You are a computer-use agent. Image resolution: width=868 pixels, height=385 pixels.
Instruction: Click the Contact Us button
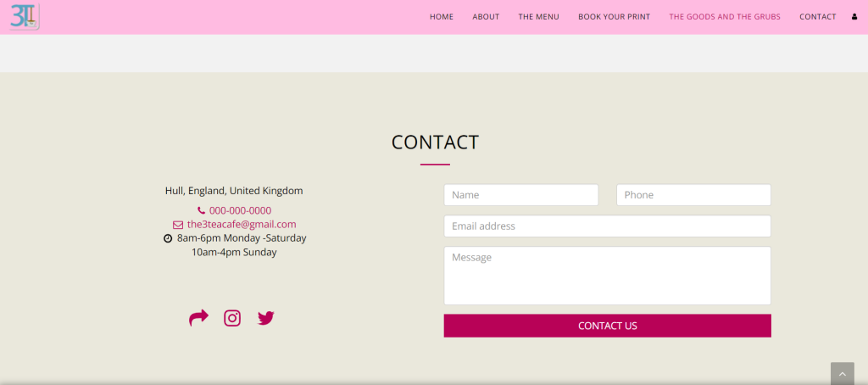pos(607,326)
